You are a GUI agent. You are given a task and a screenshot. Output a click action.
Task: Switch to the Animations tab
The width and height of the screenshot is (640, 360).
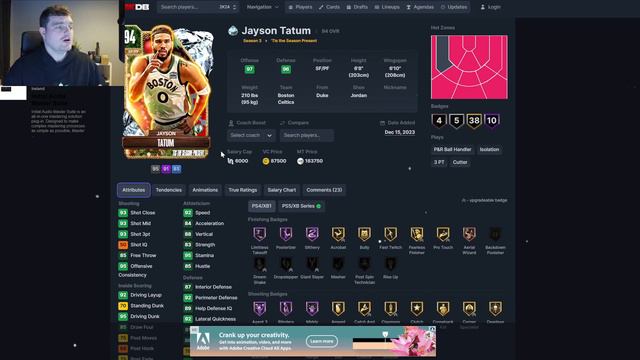point(205,190)
